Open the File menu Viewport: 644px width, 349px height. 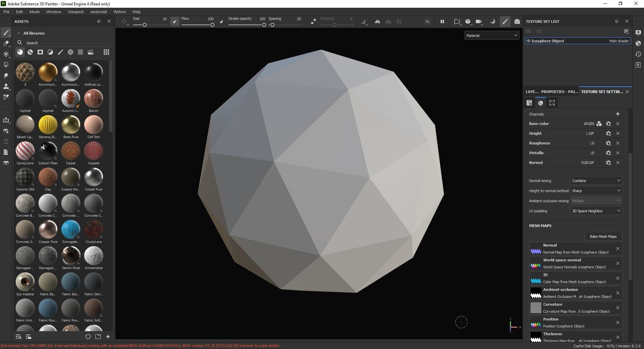[6, 12]
